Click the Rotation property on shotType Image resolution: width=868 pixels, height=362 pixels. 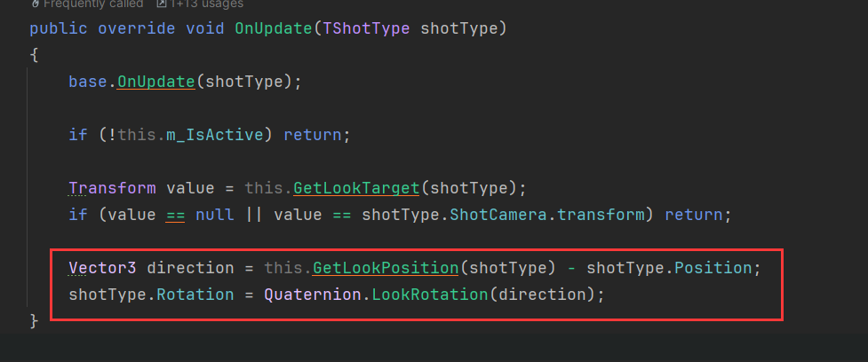(x=195, y=295)
